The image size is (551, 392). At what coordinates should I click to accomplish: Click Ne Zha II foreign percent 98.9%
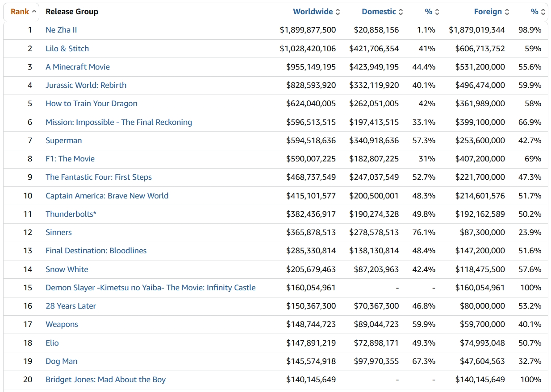(530, 30)
